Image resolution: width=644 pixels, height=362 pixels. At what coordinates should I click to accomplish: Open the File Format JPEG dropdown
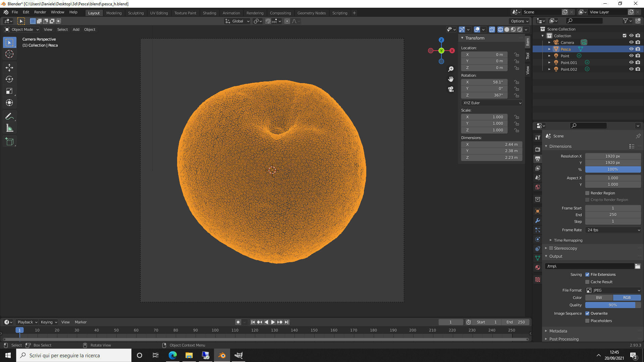click(x=613, y=290)
